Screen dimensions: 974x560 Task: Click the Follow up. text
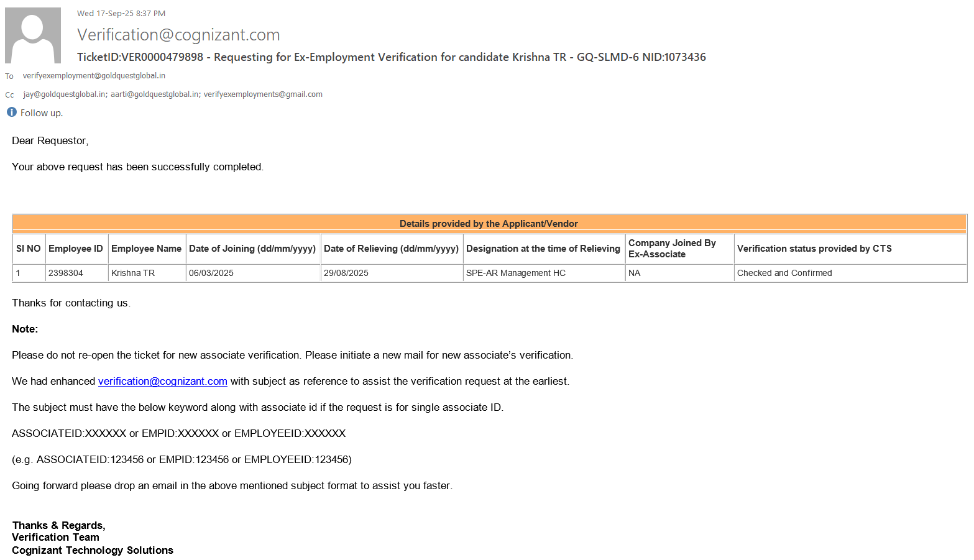[x=42, y=113]
